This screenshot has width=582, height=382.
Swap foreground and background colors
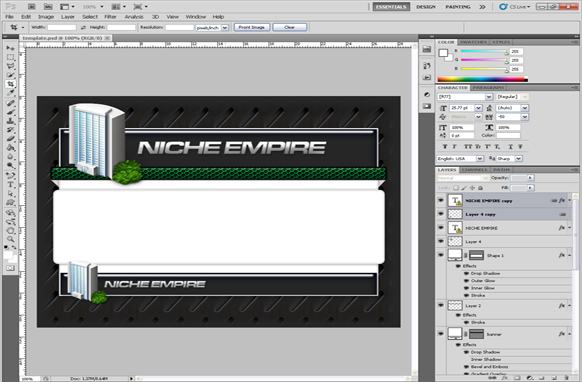pyautogui.click(x=14, y=247)
